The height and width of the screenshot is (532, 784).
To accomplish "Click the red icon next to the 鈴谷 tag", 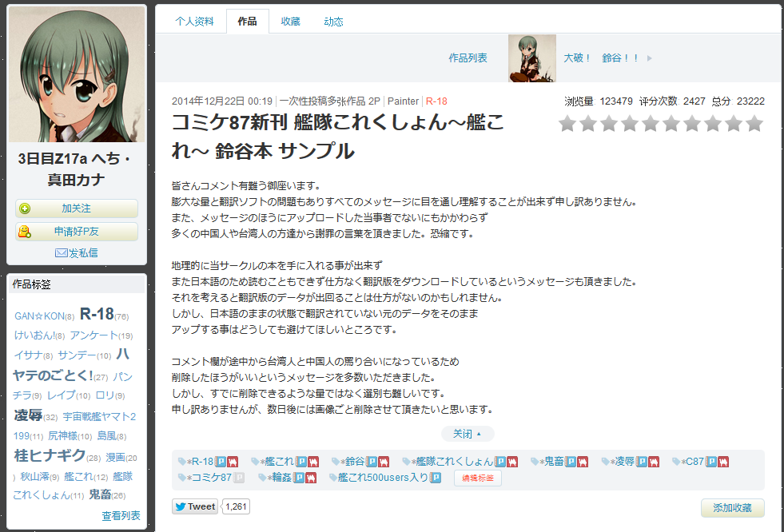I will coord(384,462).
